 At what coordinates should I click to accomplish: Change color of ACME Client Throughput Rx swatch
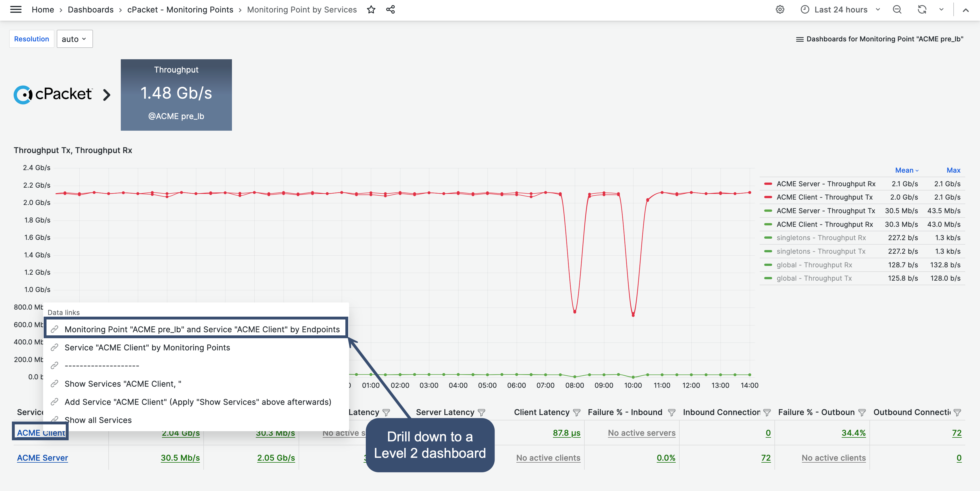click(768, 225)
